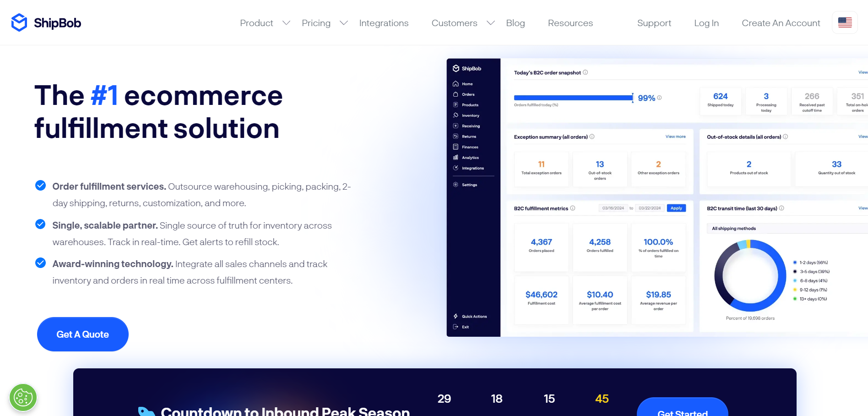Viewport: 868px width, 416px height.
Task: Click the 13 Out-of-stock orders card
Action: click(600, 169)
